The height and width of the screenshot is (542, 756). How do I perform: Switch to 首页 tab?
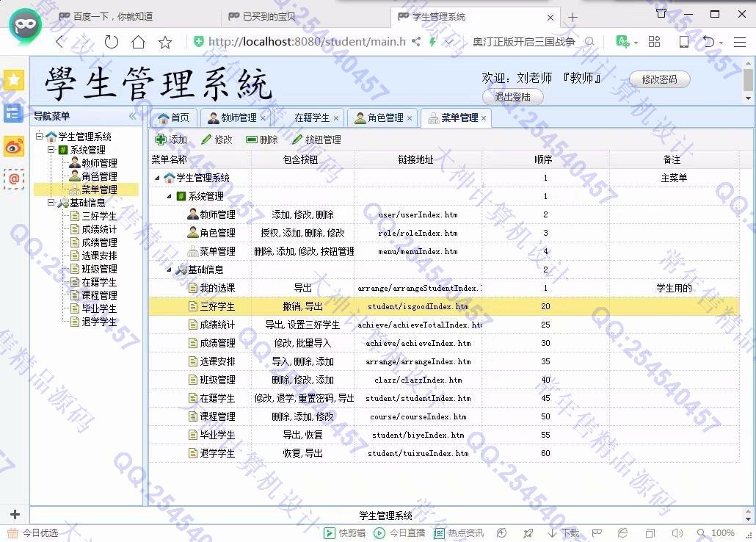click(173, 118)
